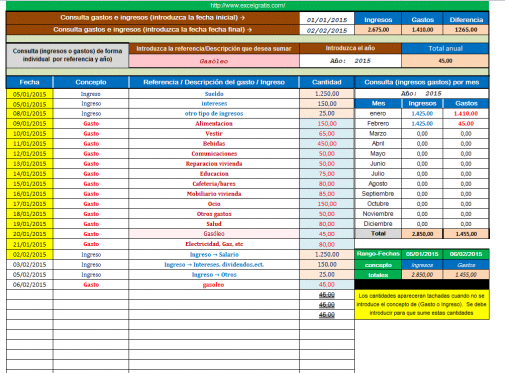Select the monthly Total Ingresos 2.850,00 cell
This screenshot has width=505, height=373.
coord(422,234)
